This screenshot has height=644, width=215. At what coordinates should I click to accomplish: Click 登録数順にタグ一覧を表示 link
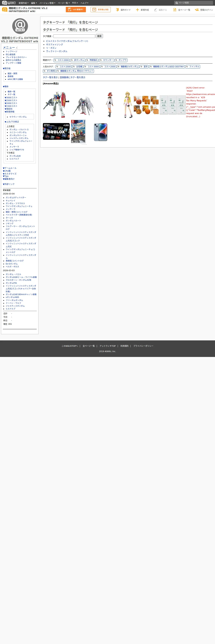click(x=73, y=78)
